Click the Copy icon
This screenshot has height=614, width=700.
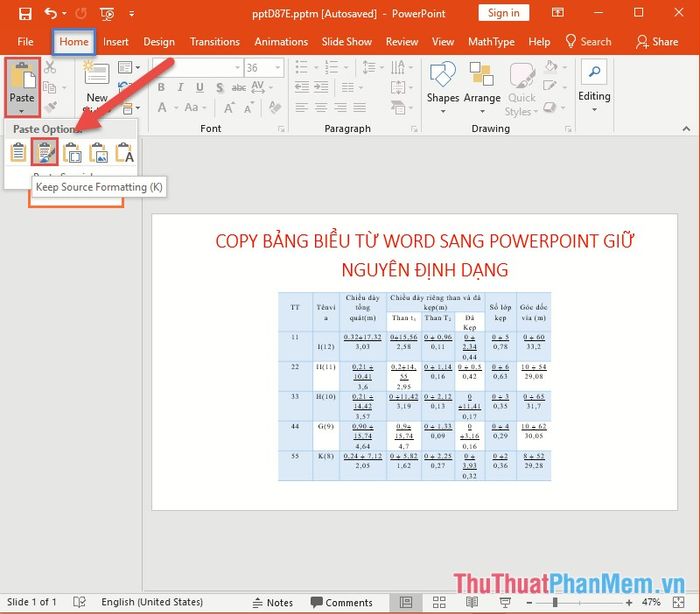click(49, 88)
